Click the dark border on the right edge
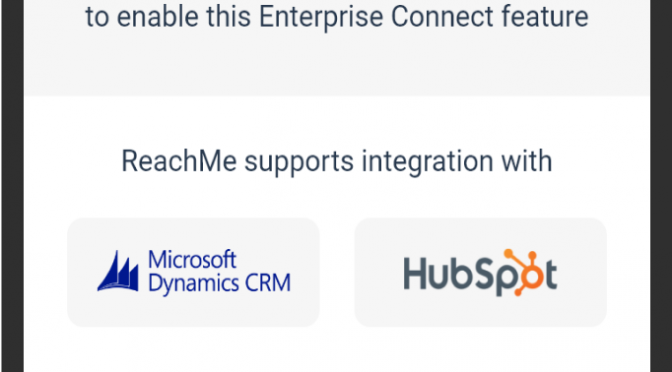The height and width of the screenshot is (372, 672). coord(661,186)
